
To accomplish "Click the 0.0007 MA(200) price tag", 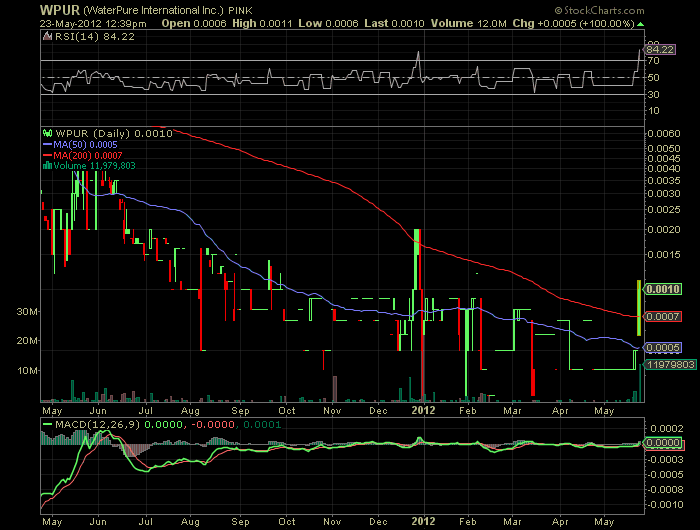I will pos(663,317).
